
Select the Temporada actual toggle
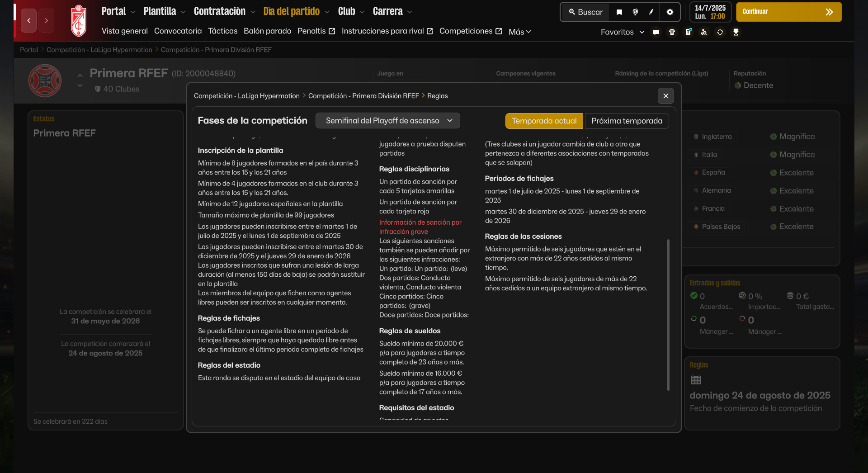click(x=544, y=121)
